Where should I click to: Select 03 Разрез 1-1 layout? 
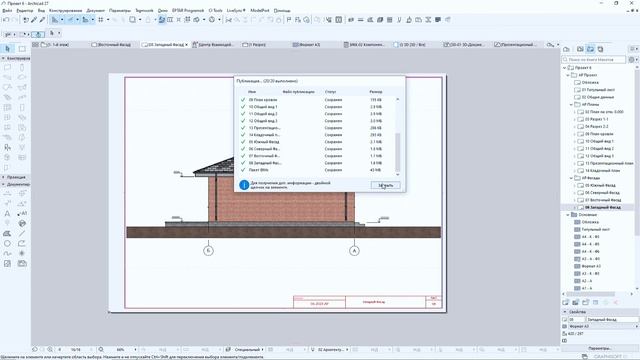tap(596, 119)
